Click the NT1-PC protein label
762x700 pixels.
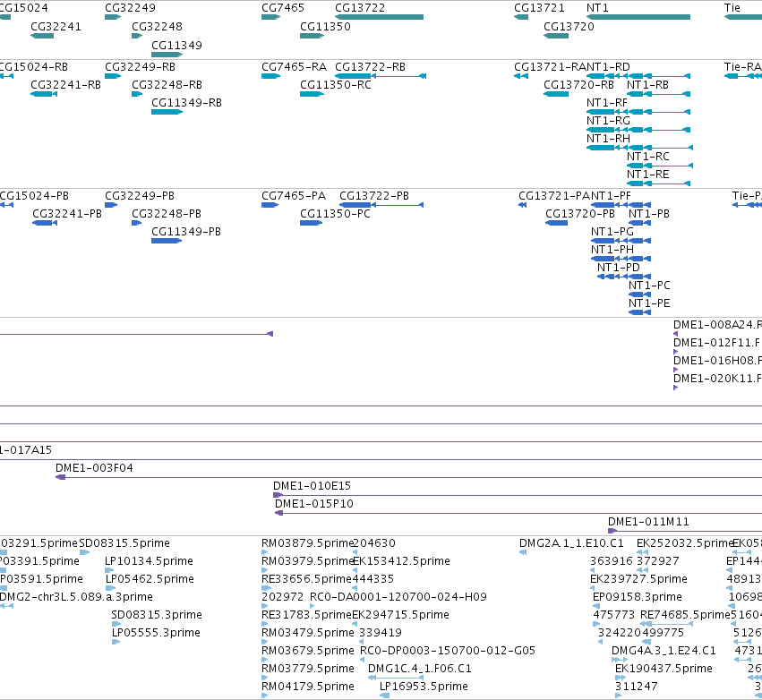pos(650,286)
